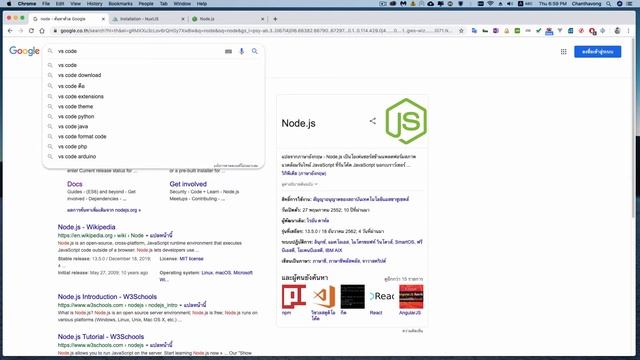Switch to the Node.js tab
The image size is (640, 360).
[227, 19]
